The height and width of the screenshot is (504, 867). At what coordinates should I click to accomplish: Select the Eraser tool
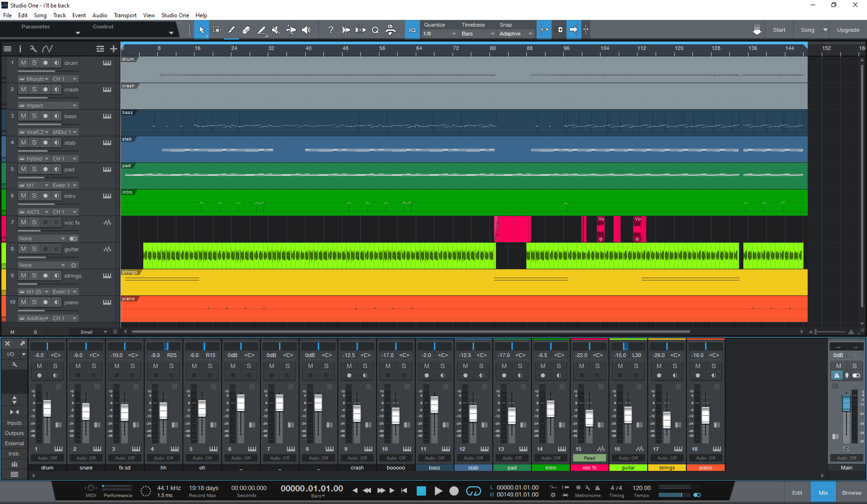click(x=246, y=30)
